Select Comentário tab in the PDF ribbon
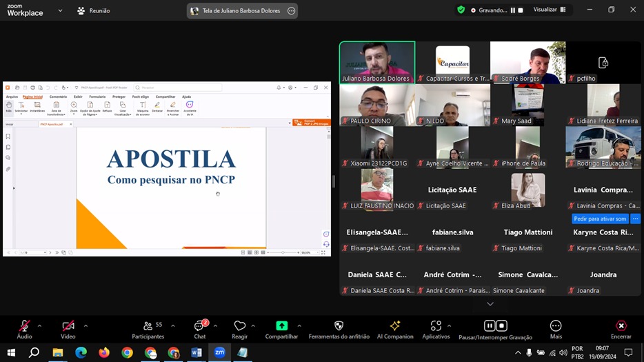Image resolution: width=644 pixels, height=362 pixels. 58,97
